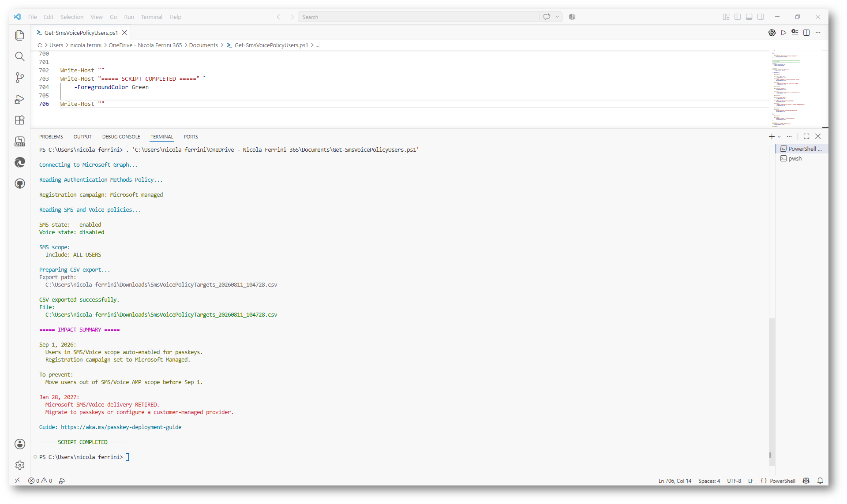Select language mode via PowerShell status item
Screen dimensions: 847x504
coord(783,481)
